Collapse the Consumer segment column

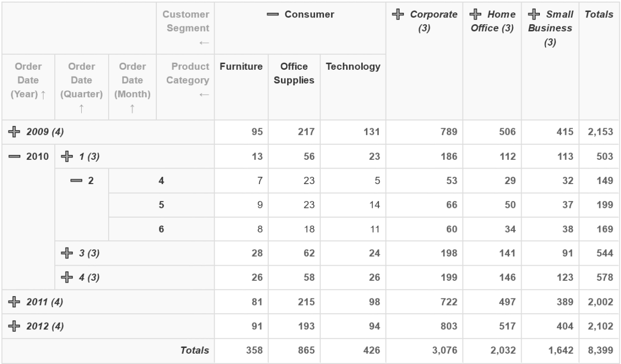point(273,15)
